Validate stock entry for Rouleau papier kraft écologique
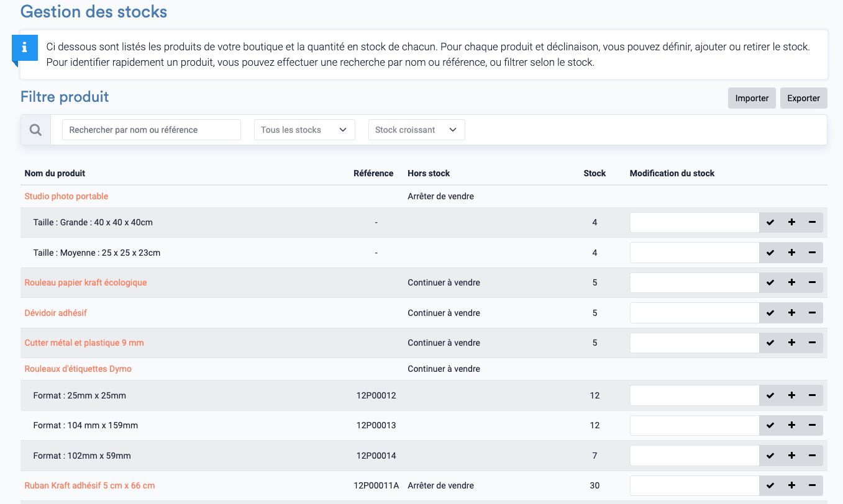843x504 pixels. (x=770, y=282)
